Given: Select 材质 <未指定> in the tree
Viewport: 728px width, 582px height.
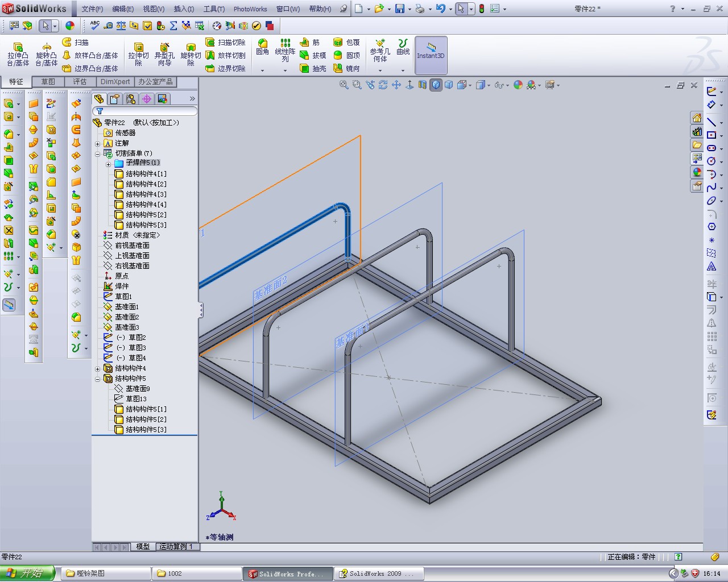Looking at the screenshot, I should point(131,235).
